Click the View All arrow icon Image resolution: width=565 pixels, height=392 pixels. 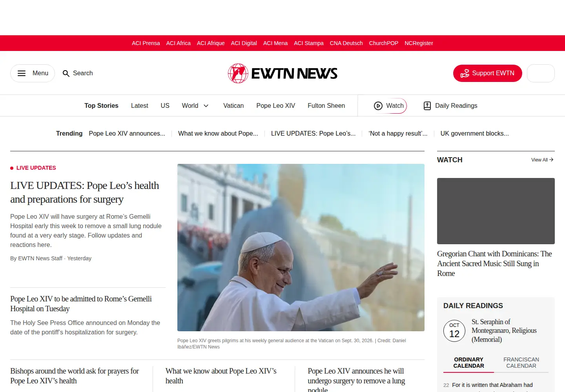(x=551, y=160)
